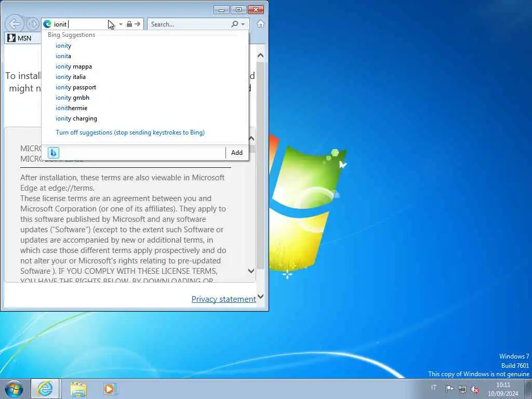Open the search provider dropdown arrow
This screenshot has width=532, height=399.
tap(243, 24)
